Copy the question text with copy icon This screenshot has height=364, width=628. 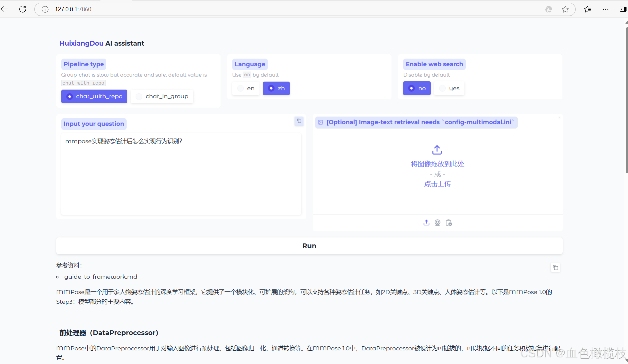pyautogui.click(x=299, y=121)
